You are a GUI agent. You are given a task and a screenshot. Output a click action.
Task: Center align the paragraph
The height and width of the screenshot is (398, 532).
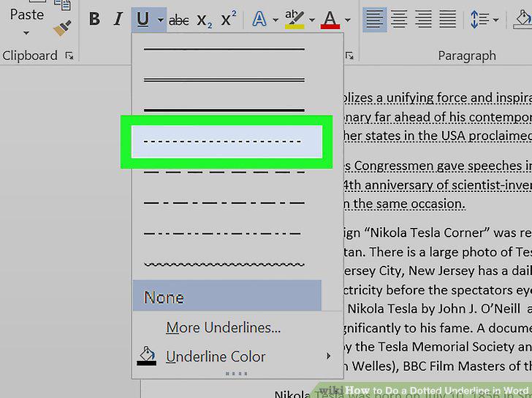[399, 19]
